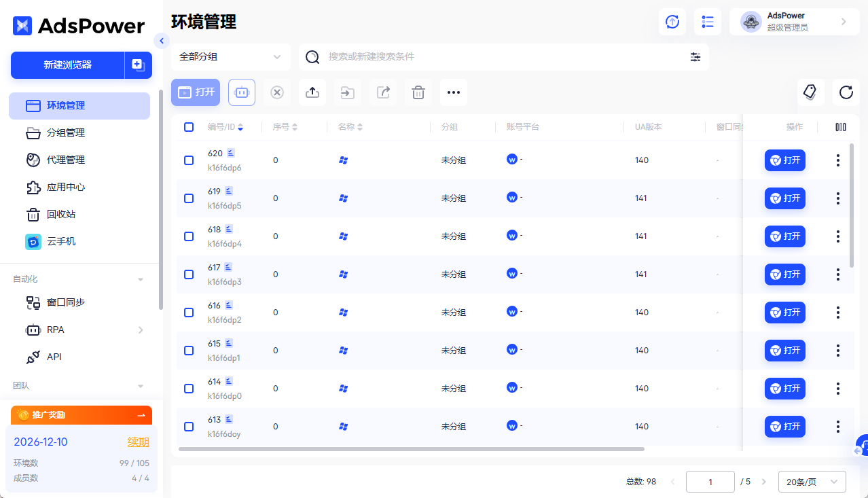Open the 20条/页 page size dropdown
Viewport: 868px width, 498px height.
(x=812, y=481)
